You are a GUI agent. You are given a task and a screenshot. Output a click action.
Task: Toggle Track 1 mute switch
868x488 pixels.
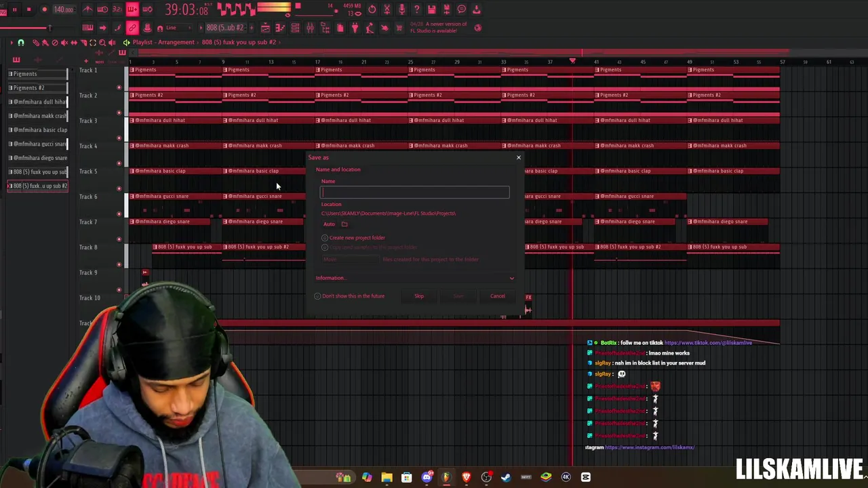click(x=119, y=87)
